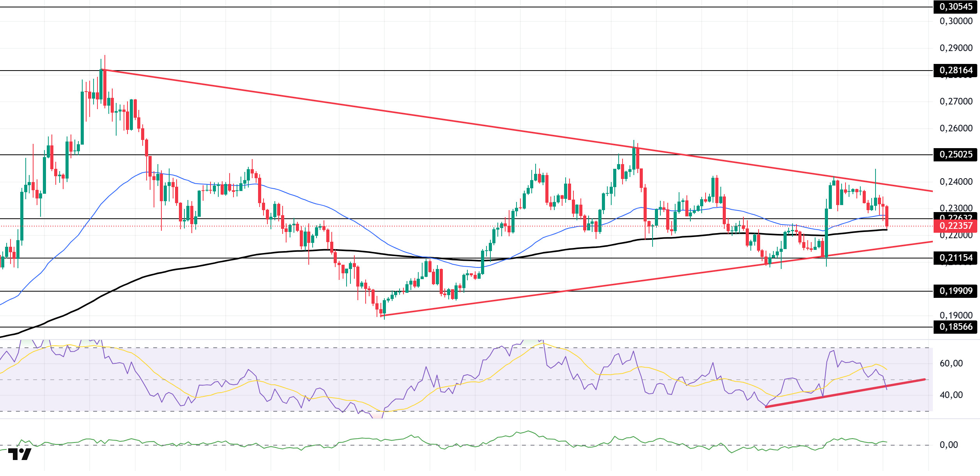Select the 0,25025 horizontal level label
The height and width of the screenshot is (476, 980).
(955, 155)
